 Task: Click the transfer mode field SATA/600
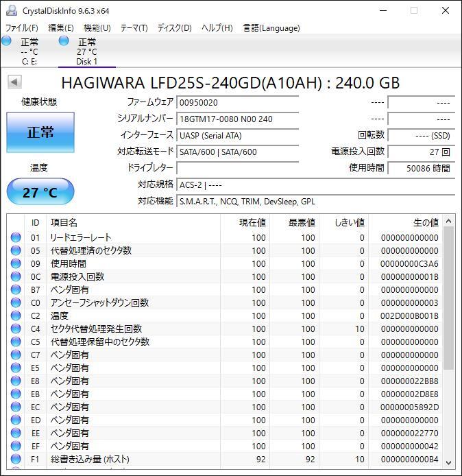[238, 152]
